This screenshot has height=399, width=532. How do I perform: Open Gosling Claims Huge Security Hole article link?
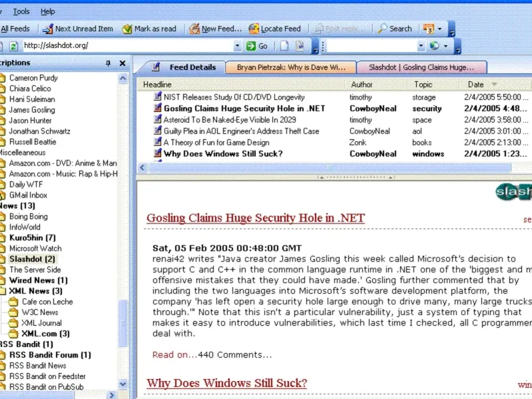[255, 218]
